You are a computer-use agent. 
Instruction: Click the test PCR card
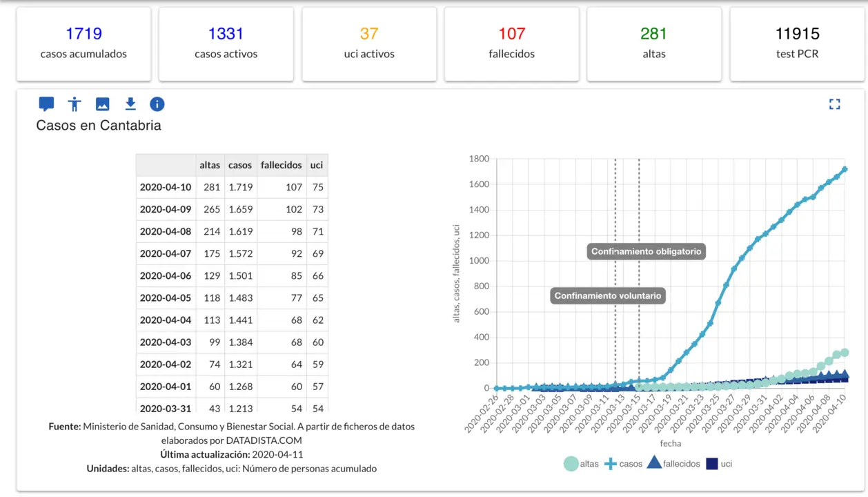(x=797, y=43)
